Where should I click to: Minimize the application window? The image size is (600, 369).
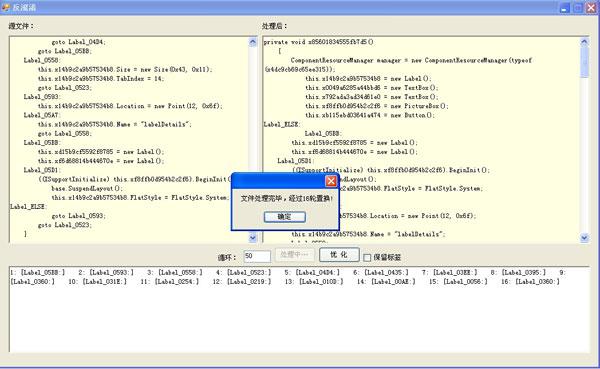pyautogui.click(x=564, y=8)
